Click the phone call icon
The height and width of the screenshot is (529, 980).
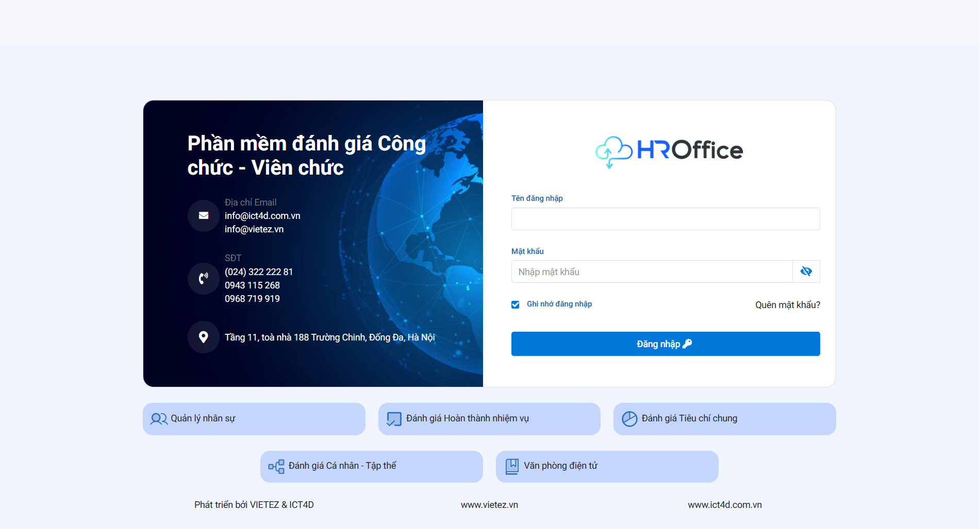point(204,279)
